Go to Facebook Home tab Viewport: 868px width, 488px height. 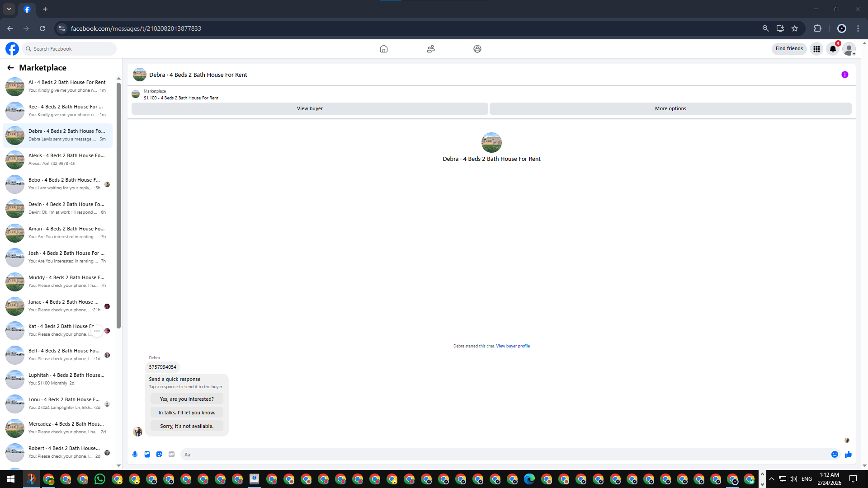click(x=384, y=49)
